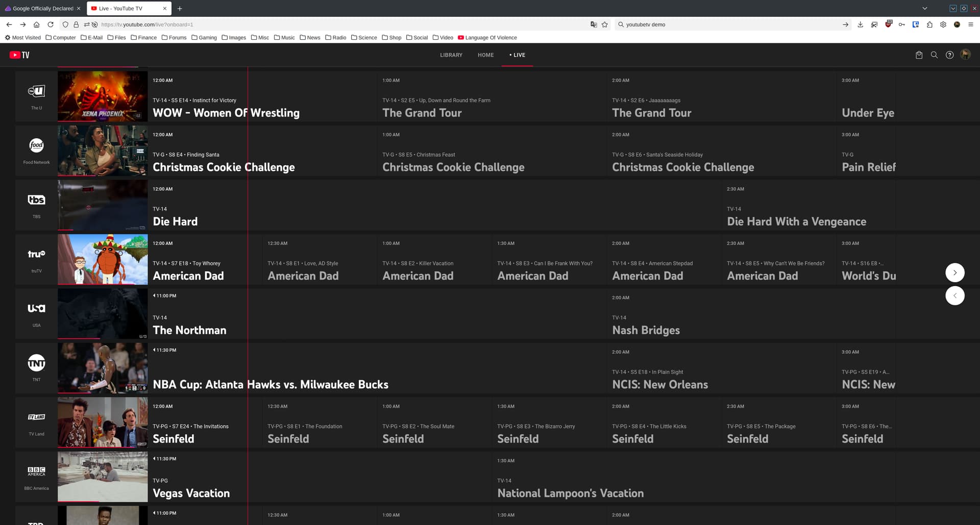Click the translate page icon

click(x=594, y=24)
